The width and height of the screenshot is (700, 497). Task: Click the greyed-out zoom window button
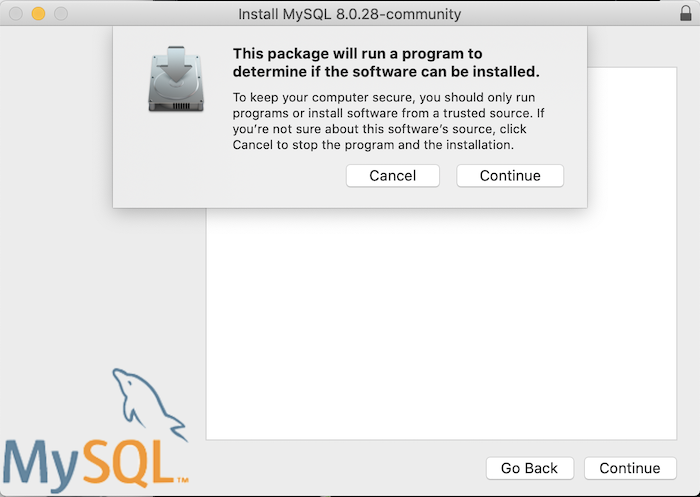click(x=61, y=13)
